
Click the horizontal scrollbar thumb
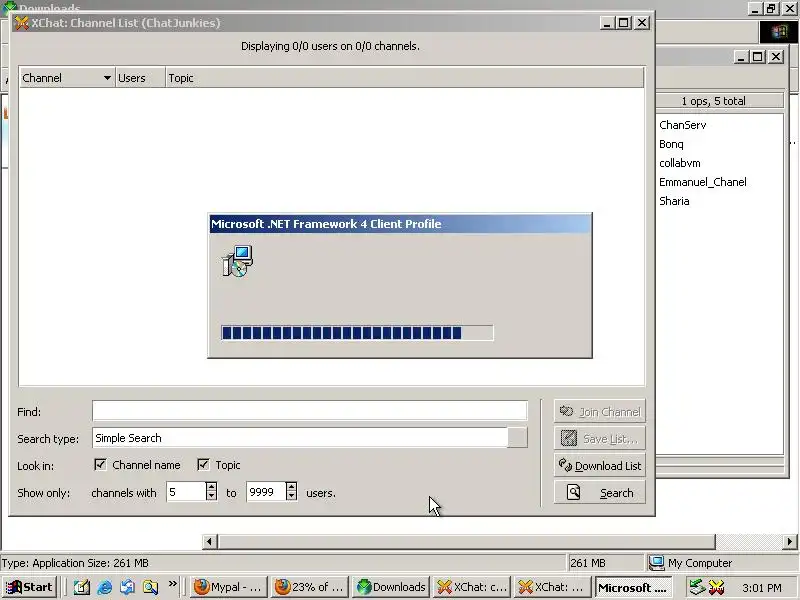466,541
